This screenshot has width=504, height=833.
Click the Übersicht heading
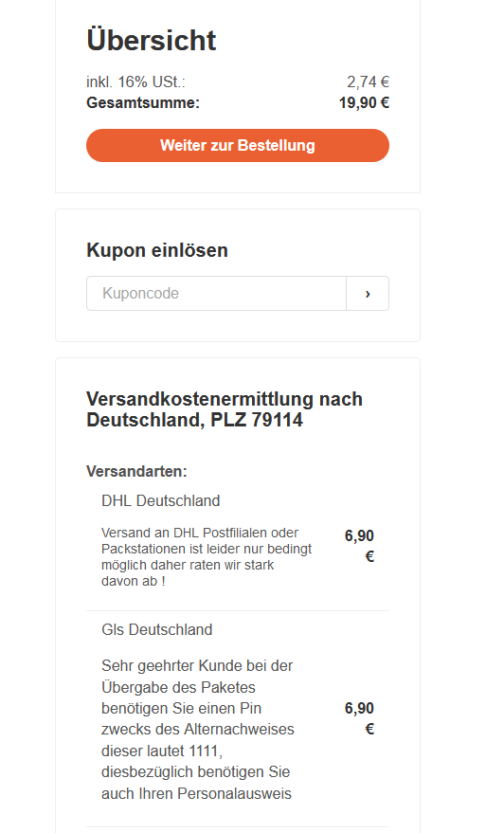pos(152,41)
